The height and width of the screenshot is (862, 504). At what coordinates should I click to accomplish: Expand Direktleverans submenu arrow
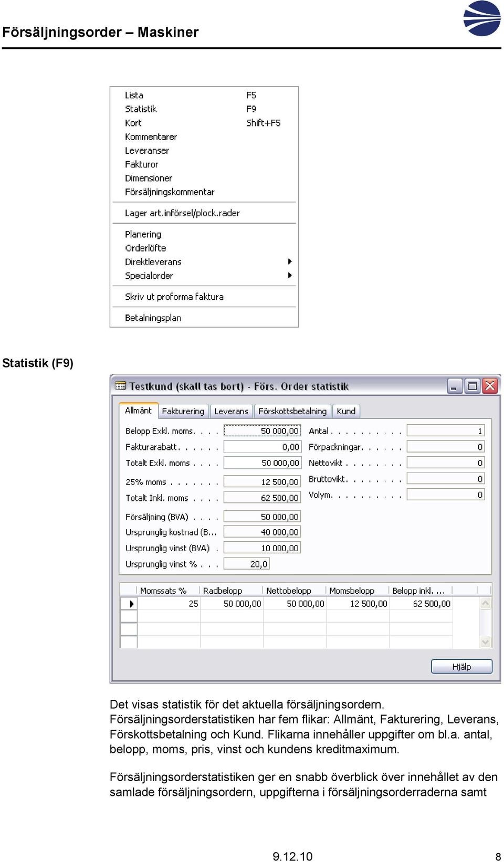[x=289, y=261]
